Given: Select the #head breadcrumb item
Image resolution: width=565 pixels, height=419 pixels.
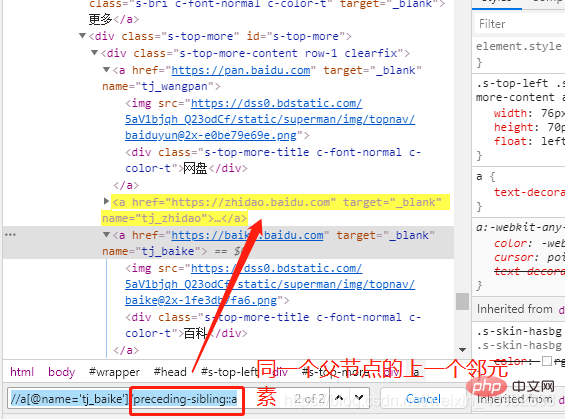Looking at the screenshot, I should pos(170,372).
